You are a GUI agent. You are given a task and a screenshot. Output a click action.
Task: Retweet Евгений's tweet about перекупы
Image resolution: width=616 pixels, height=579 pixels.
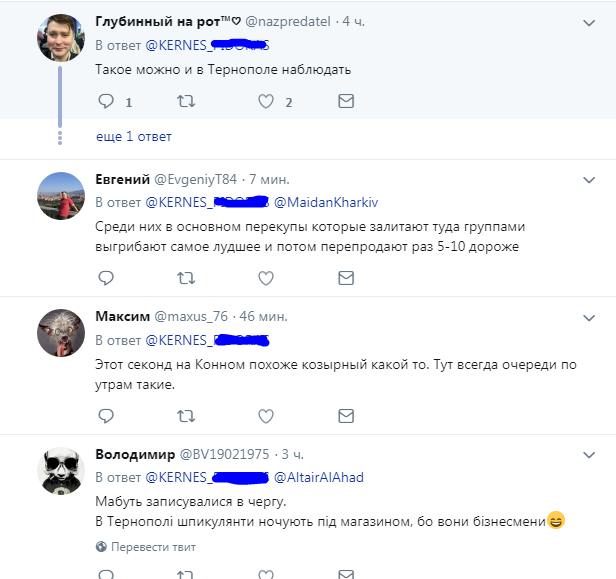[185, 277]
